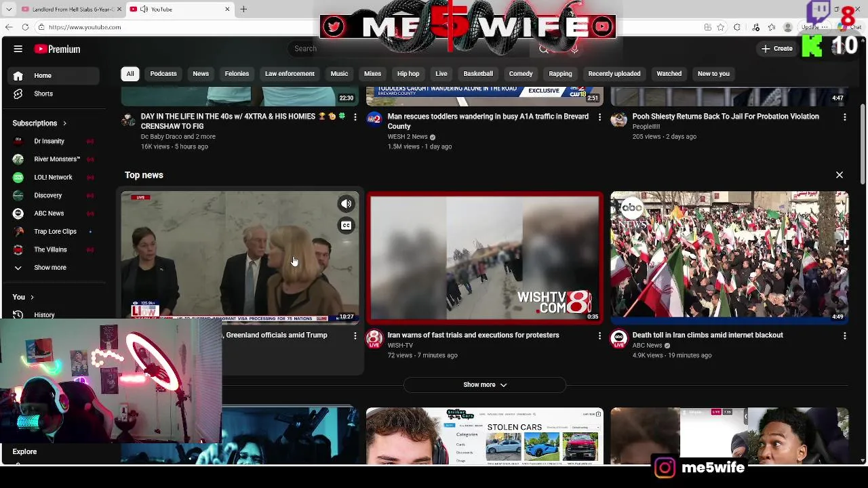Open DAY IN THE LIFE IN THE 40s title

(243, 121)
